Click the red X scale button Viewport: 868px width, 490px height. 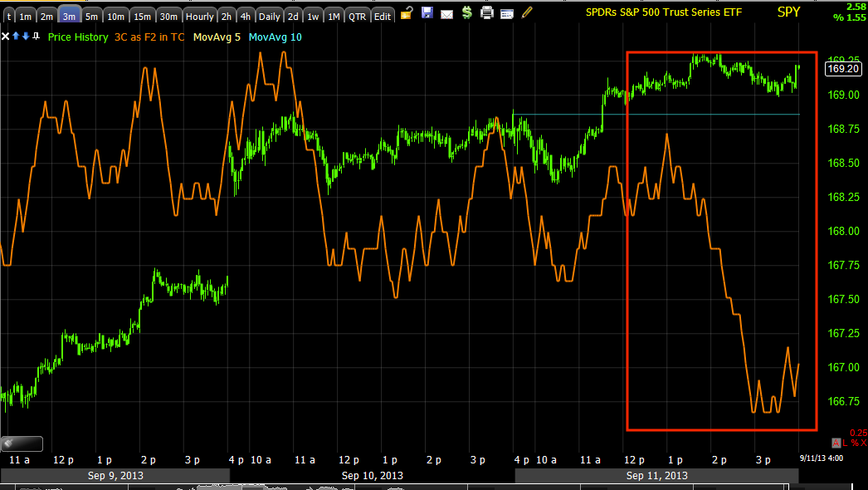click(x=864, y=443)
